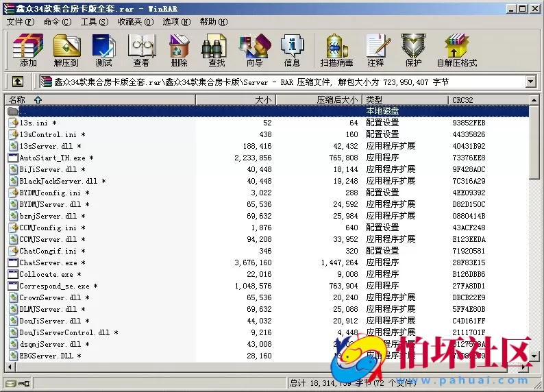Launch the Wizard (向导) icon
The height and width of the screenshot is (392, 544).
click(255, 49)
